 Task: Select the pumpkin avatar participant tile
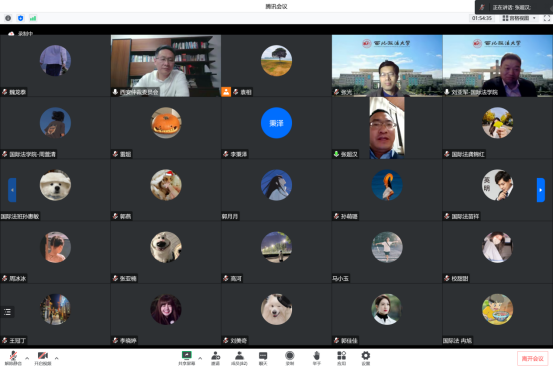point(166,127)
